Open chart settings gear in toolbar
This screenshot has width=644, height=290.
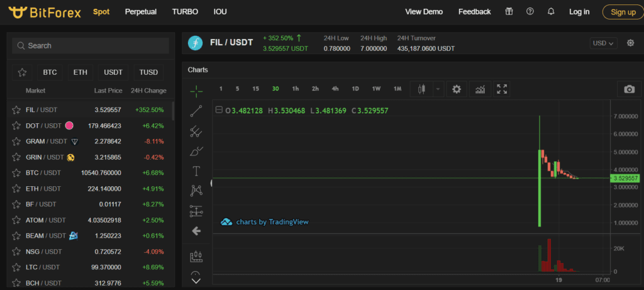[x=457, y=89]
